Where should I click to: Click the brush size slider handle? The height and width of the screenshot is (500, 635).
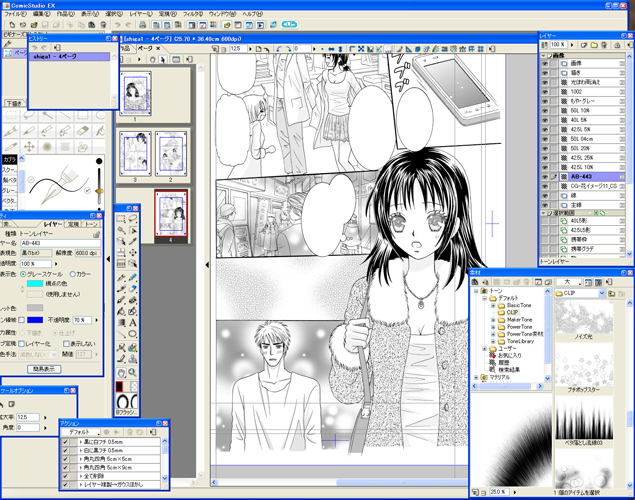point(99,191)
